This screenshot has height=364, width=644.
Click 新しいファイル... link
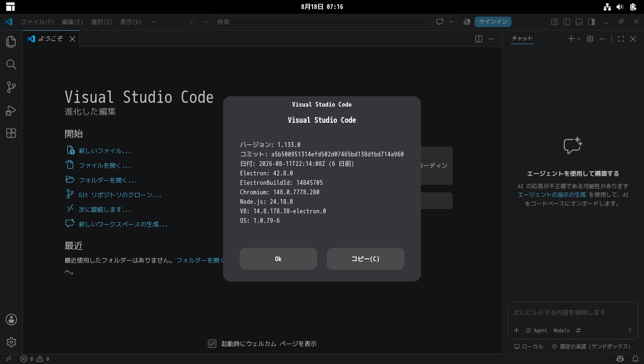pos(105,151)
